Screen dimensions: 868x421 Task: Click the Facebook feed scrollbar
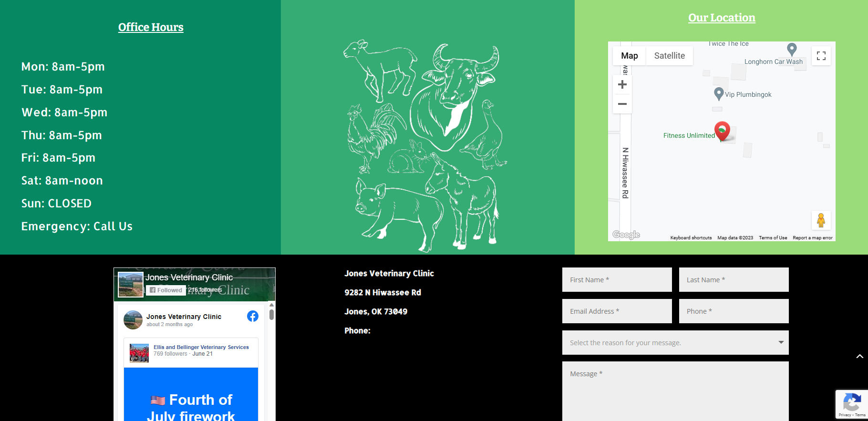coord(271,314)
